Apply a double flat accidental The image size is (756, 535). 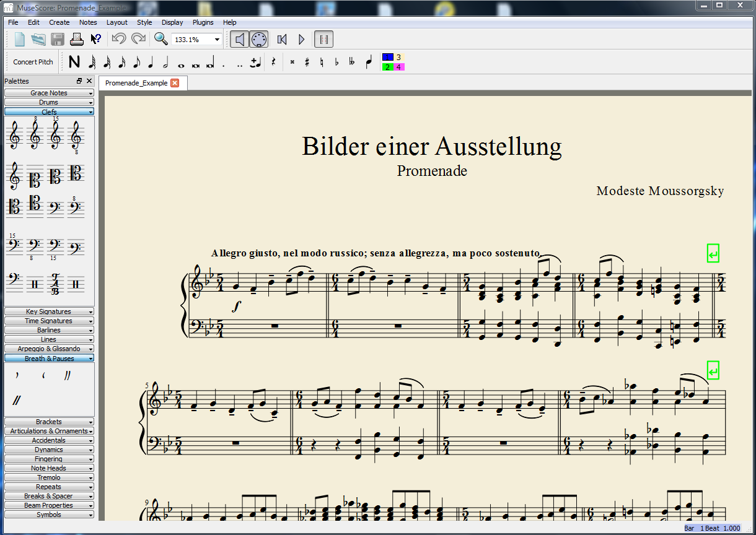pyautogui.click(x=352, y=62)
